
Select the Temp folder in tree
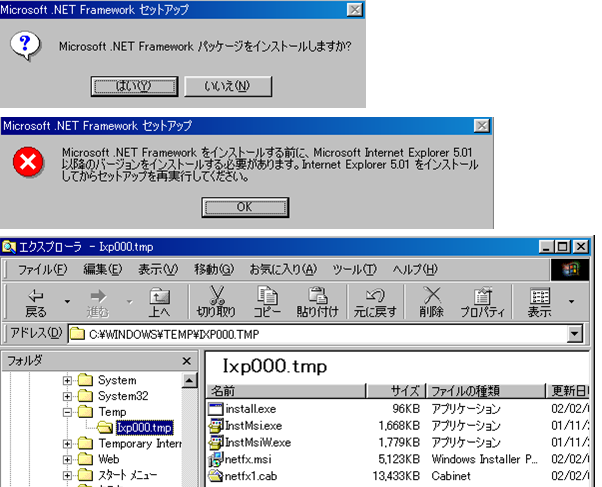point(112,412)
